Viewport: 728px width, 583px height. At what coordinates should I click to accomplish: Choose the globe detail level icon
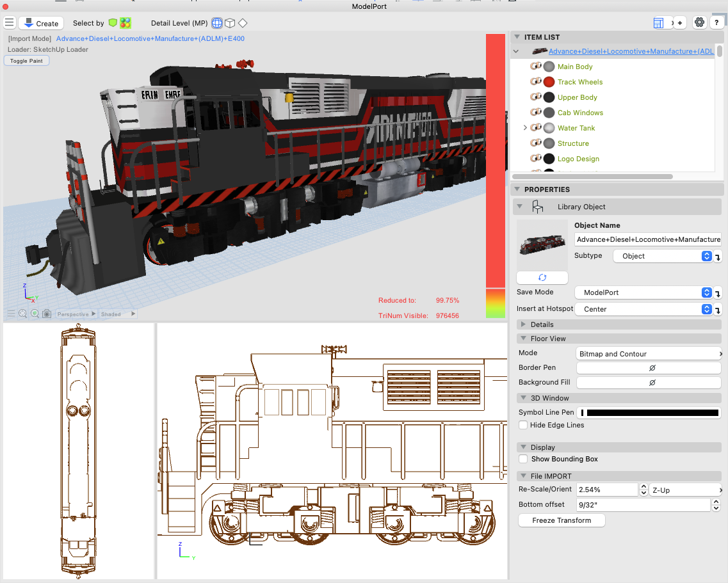[x=217, y=23]
